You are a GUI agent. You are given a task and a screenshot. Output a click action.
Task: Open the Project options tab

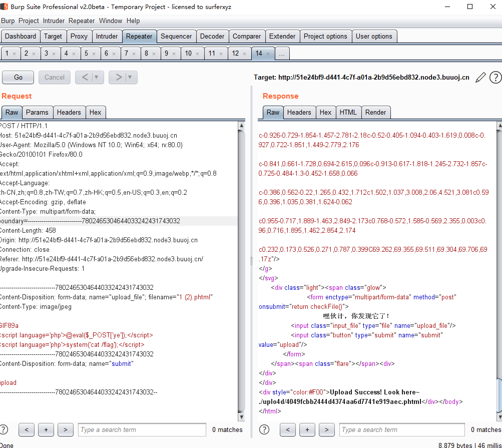pos(325,36)
